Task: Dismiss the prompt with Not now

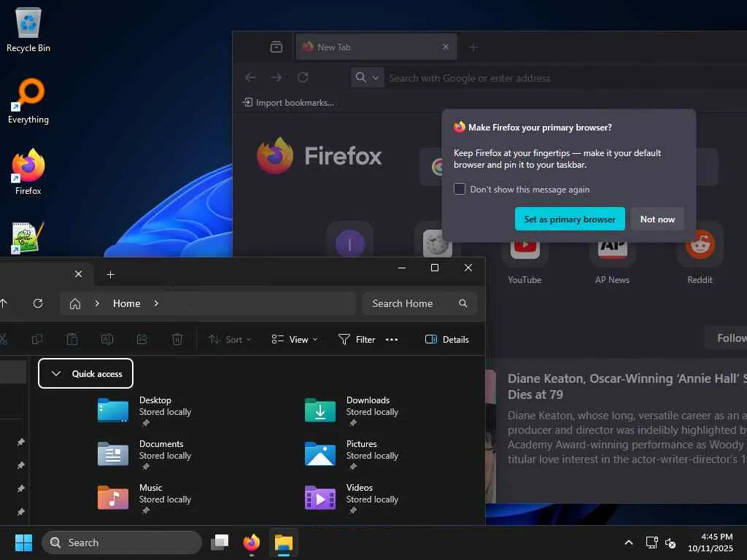Action: (657, 219)
